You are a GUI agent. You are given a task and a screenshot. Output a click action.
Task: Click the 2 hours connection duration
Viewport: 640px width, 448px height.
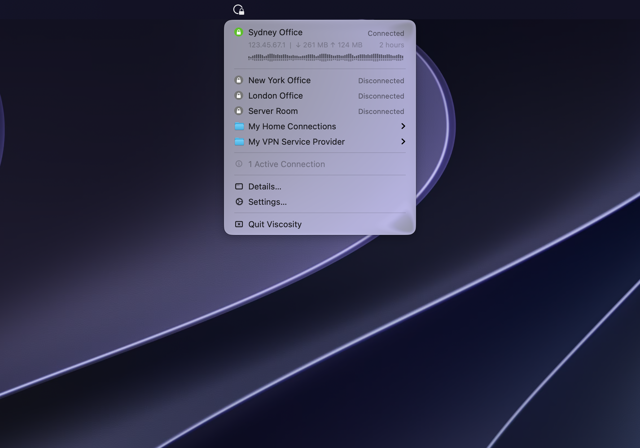click(391, 45)
